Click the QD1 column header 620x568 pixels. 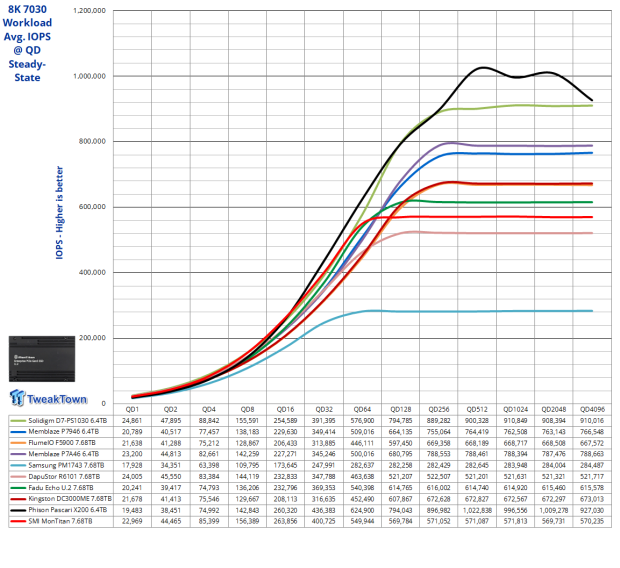click(x=132, y=409)
